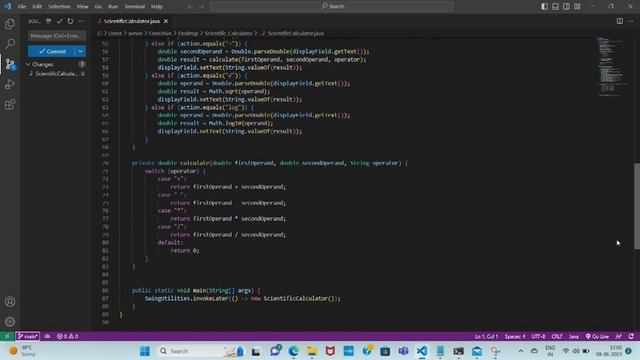The image size is (640, 360).
Task: Open File Explorer from the taskbar
Action: pos(312,351)
